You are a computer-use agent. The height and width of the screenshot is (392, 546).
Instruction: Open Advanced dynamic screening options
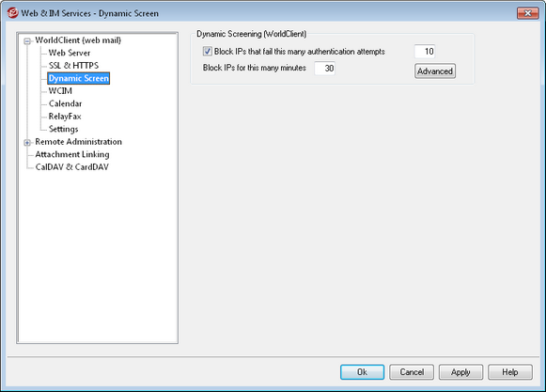[435, 71]
